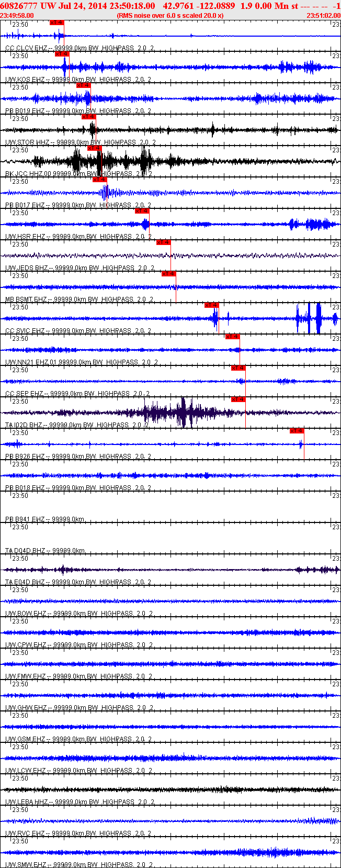The height and width of the screenshot is (868, 341).
Task: Click the 'TA.E04D.BHZ' station label
Action: [25, 582]
